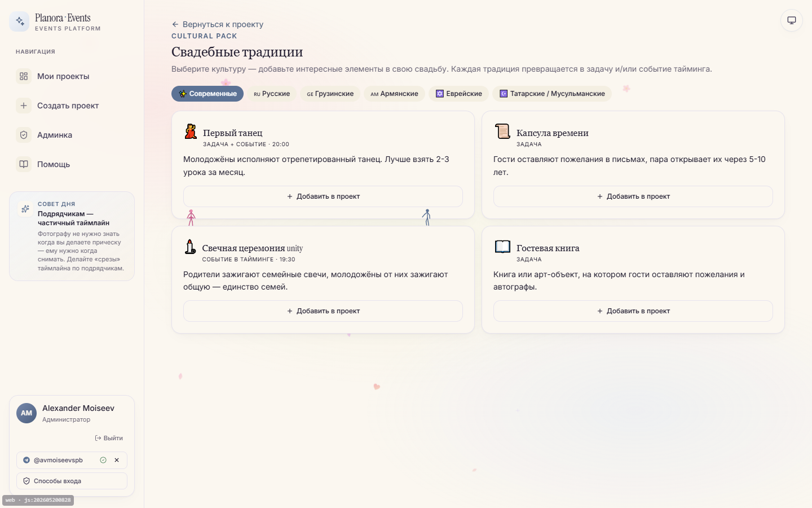This screenshot has width=812, height=508.
Task: Switch to Татарские / Мусульманские tab
Action: 552,94
